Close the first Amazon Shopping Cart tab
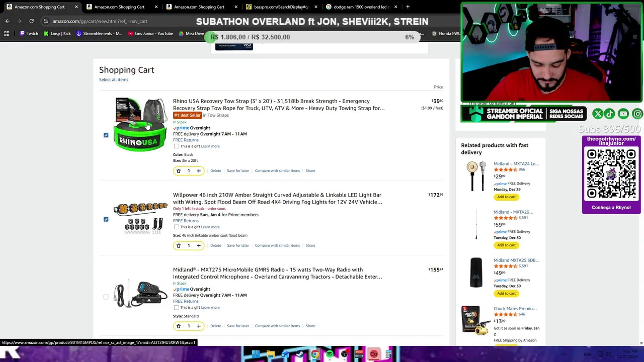Image resolution: width=644 pixels, height=362 pixels. [76, 7]
